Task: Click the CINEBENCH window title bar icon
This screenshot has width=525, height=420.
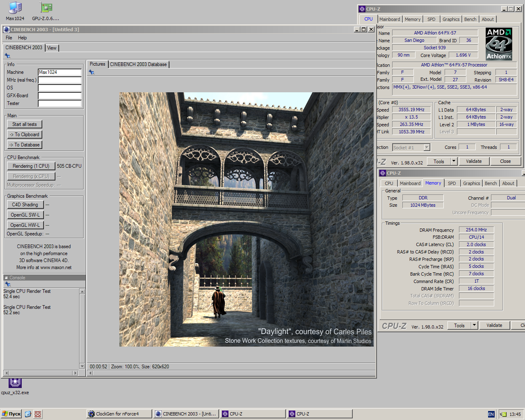Action: (x=7, y=30)
